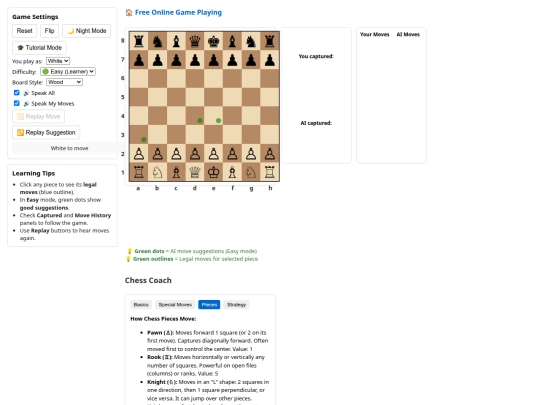The width and height of the screenshot is (540, 405).
Task: Select the black bishop on f8
Action: 232,41
